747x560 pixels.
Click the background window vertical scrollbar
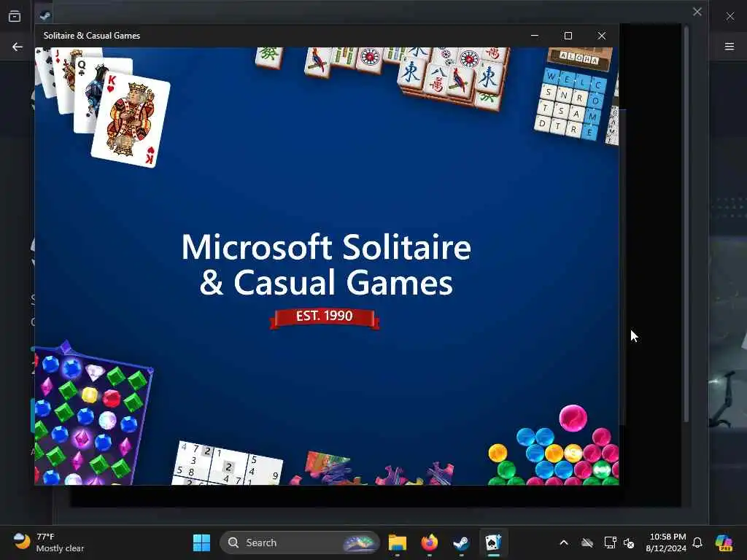click(686, 224)
